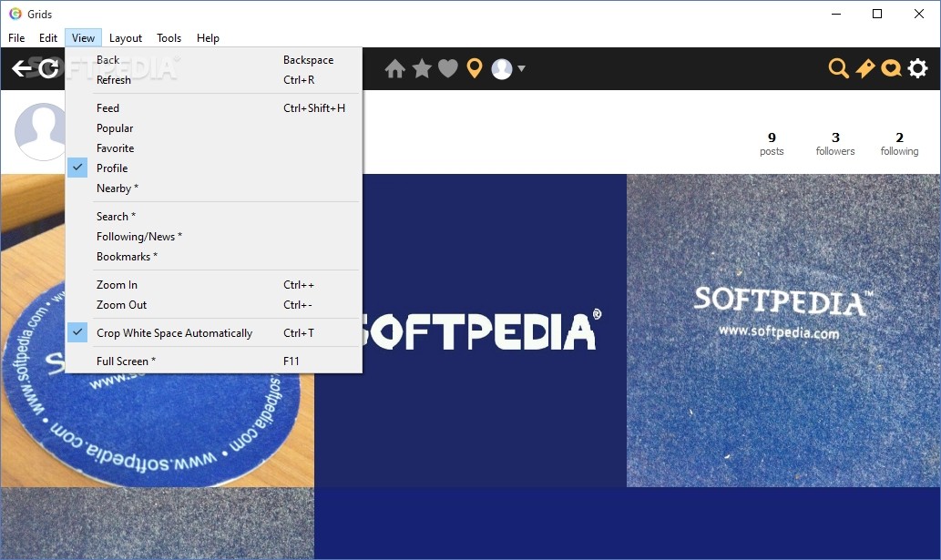Image resolution: width=941 pixels, height=560 pixels.
Task: Open the Nearby location pin icon
Action: (x=475, y=69)
